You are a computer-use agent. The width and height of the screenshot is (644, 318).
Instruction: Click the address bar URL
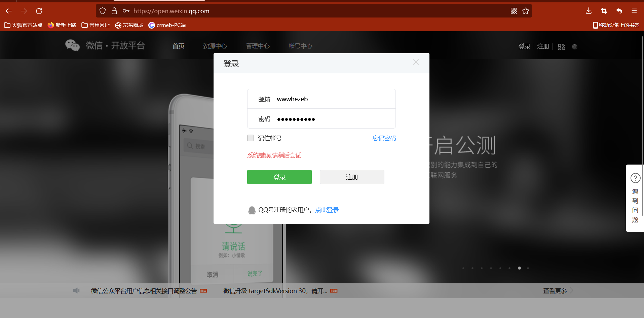point(172,11)
